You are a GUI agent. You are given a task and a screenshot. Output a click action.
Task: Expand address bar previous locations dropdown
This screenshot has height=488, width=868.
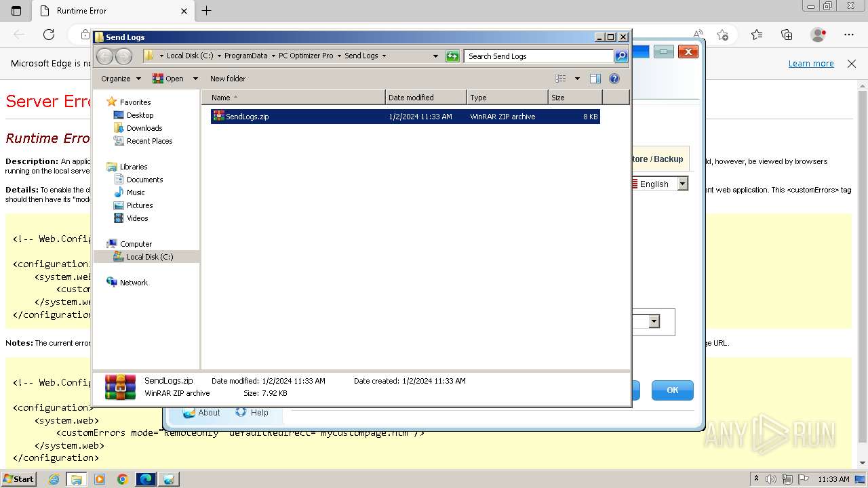tap(435, 56)
